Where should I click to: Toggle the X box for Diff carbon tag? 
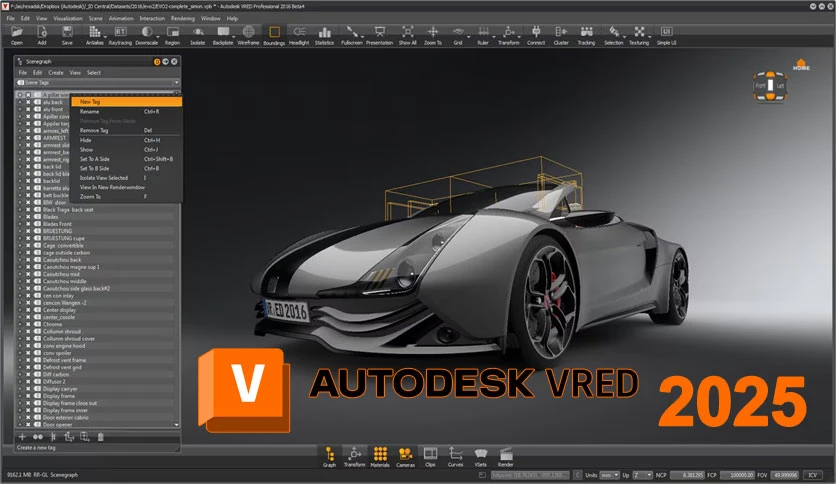tap(28, 374)
